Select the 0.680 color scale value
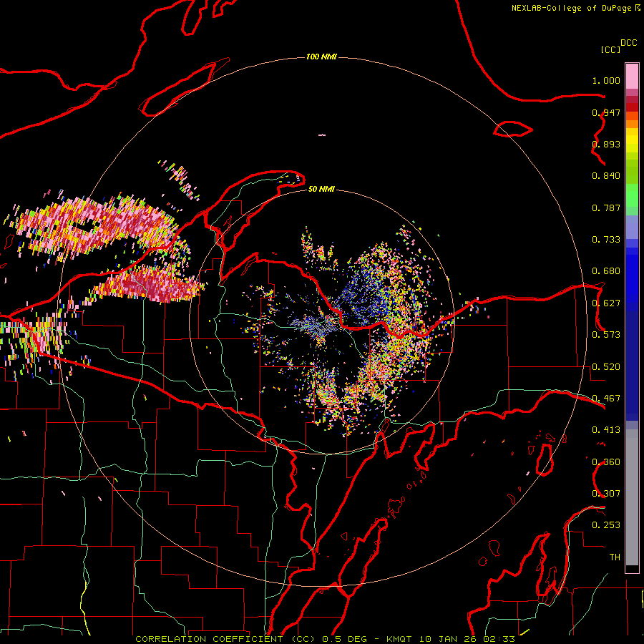 tap(606, 271)
